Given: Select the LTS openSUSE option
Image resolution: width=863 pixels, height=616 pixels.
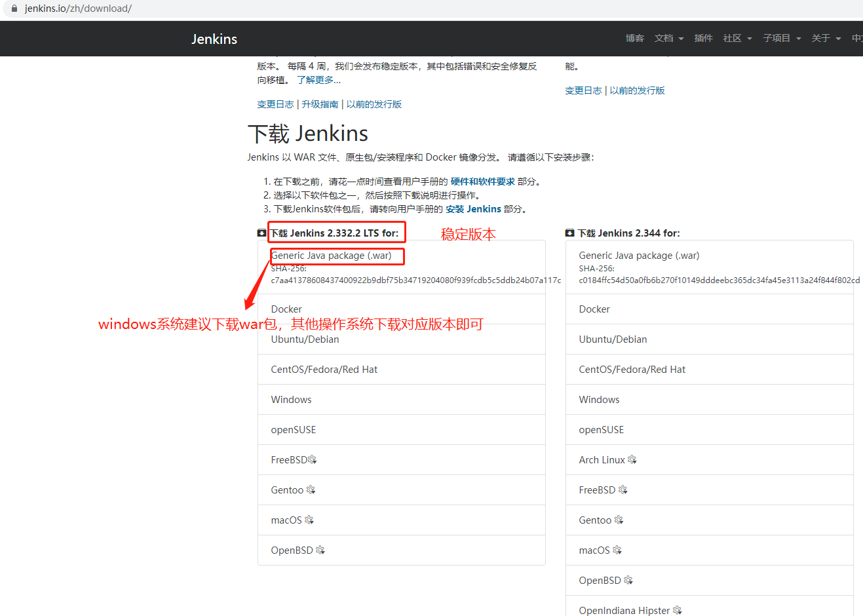Looking at the screenshot, I should tap(402, 430).
